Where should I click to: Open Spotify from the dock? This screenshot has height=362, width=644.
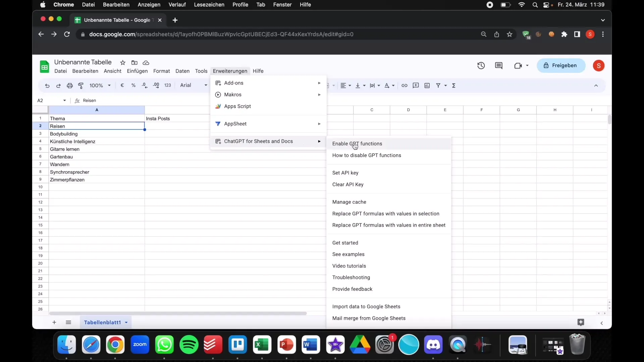189,345
